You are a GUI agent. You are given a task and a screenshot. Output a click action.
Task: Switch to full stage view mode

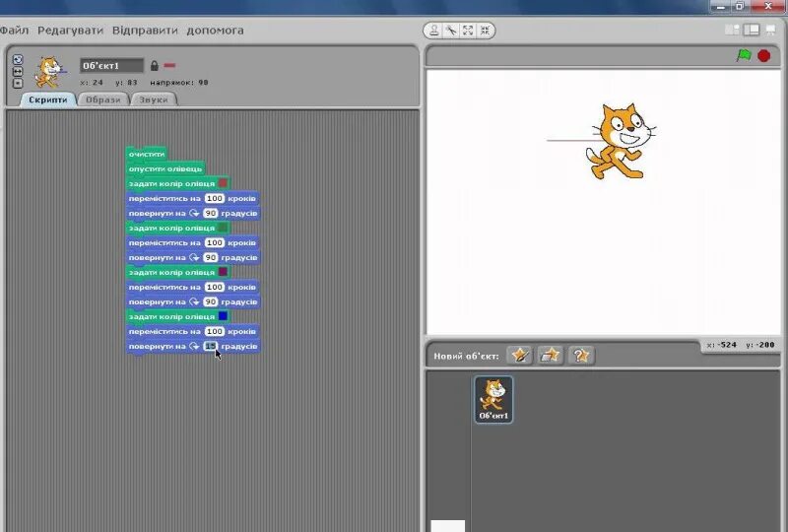click(x=752, y=31)
